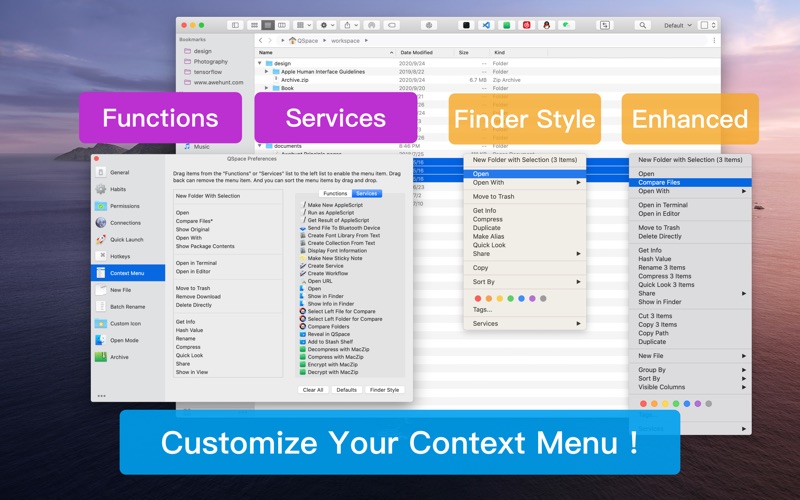Image resolution: width=800 pixels, height=500 pixels.
Task: Choose Compare Files in the enhanced menu
Action: [x=690, y=183]
